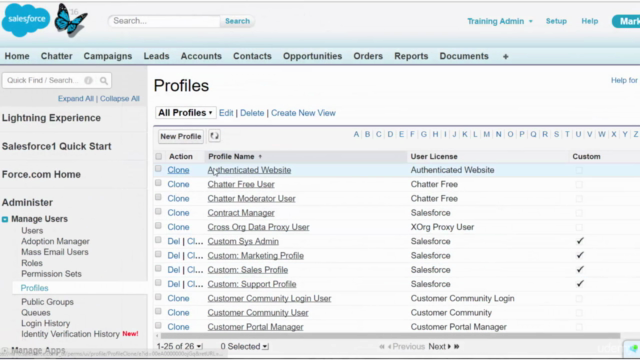Clone the Customer Portal Manager profile
This screenshot has width=640, height=360.
pos(178,327)
